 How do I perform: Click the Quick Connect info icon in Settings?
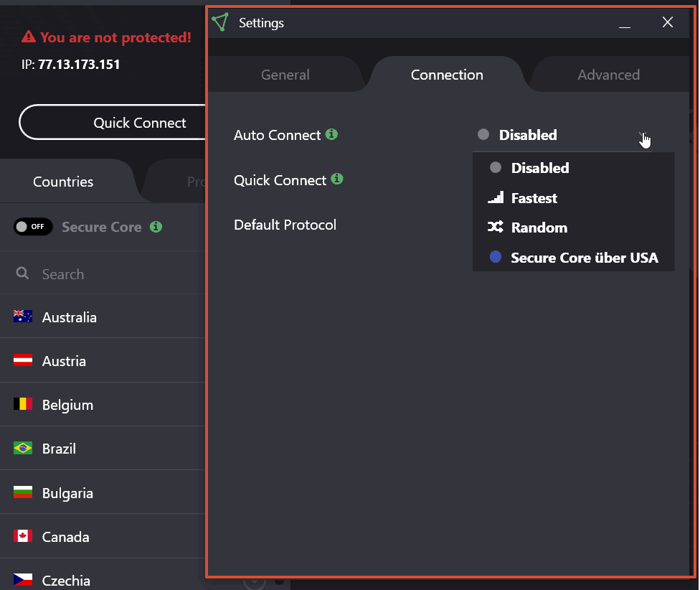pos(337,179)
